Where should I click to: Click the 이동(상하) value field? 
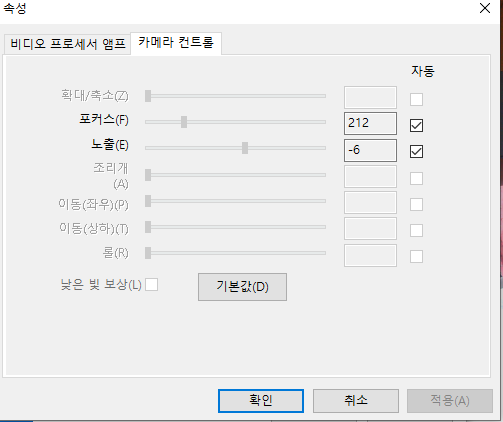[370, 229]
